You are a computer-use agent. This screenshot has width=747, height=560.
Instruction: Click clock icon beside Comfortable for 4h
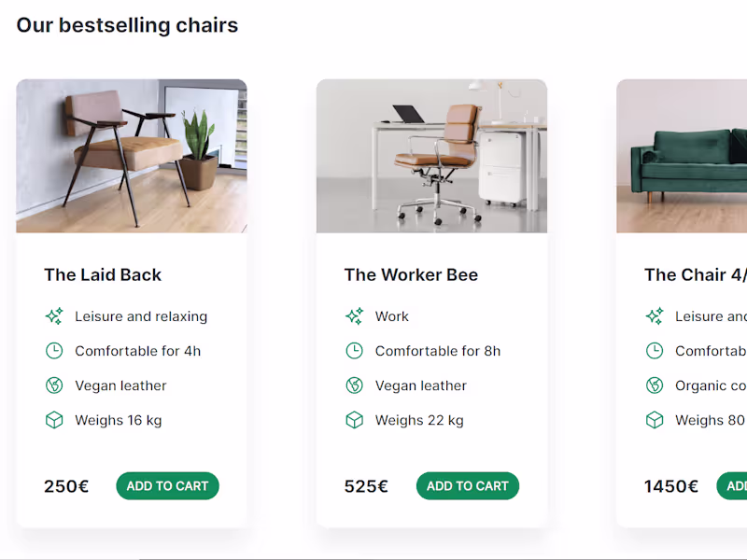54,351
